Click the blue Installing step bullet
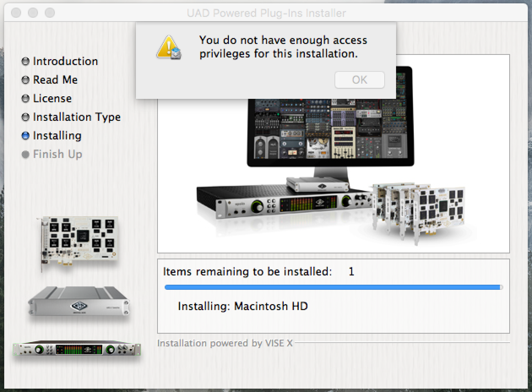The image size is (532, 392). click(x=26, y=136)
